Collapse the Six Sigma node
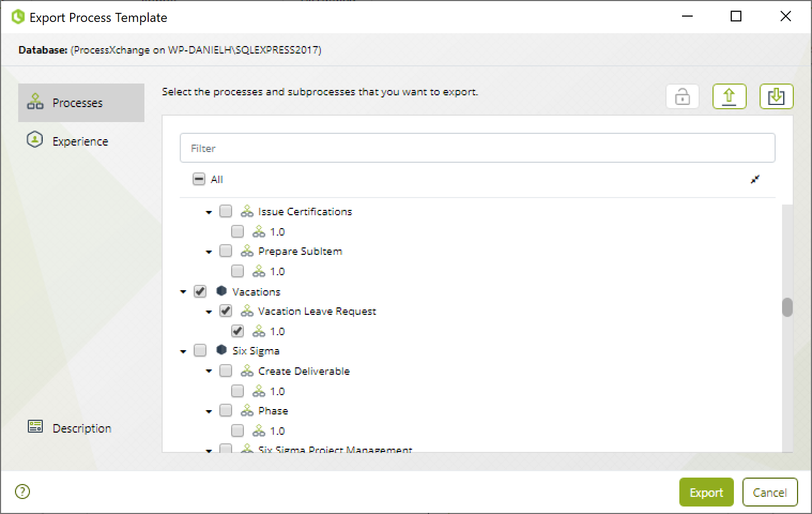 click(x=183, y=352)
